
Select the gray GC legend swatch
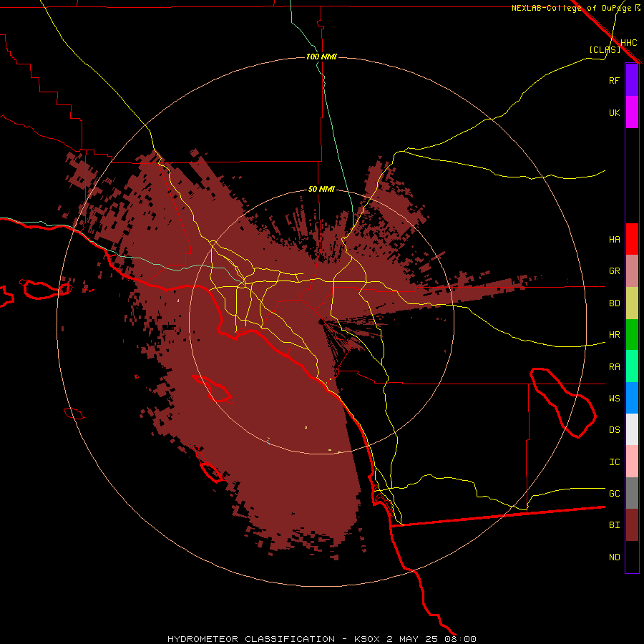[x=632, y=493]
